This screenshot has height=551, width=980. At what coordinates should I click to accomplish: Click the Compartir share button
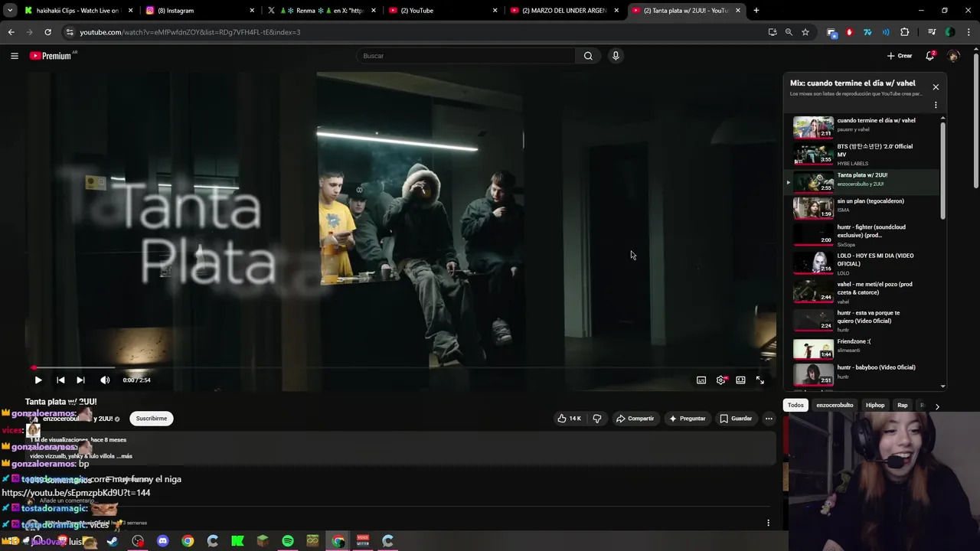pyautogui.click(x=635, y=419)
